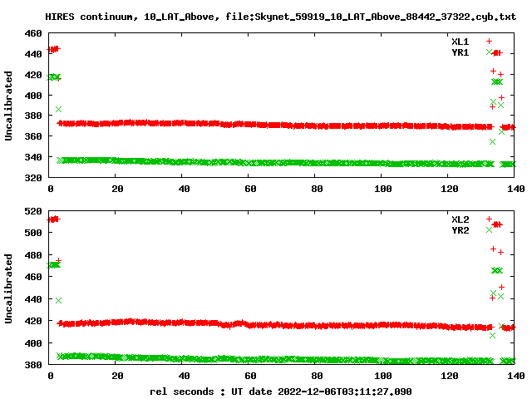The width and height of the screenshot is (532, 399).
Task: Click the green cross marker beside YR1 legend
Action: pos(489,52)
